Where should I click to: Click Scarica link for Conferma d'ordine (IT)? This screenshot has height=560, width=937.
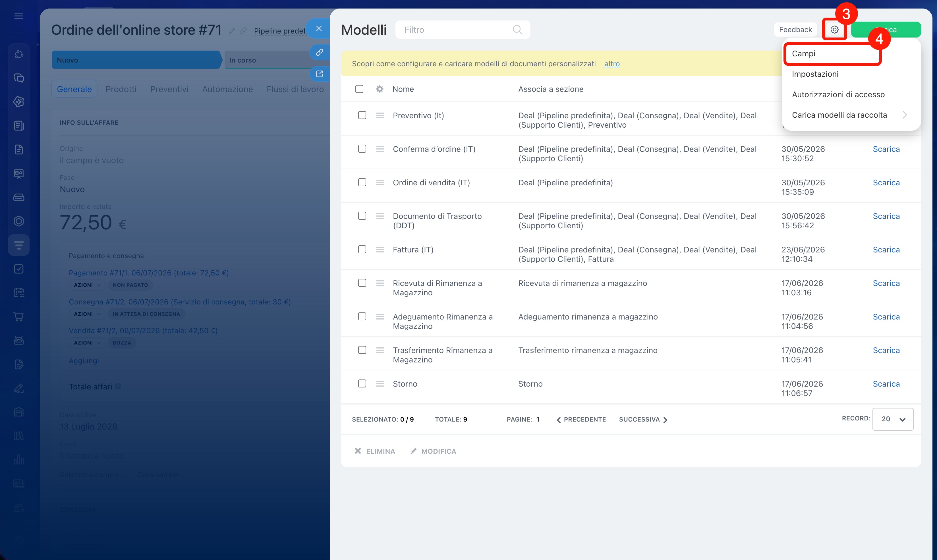pyautogui.click(x=886, y=149)
